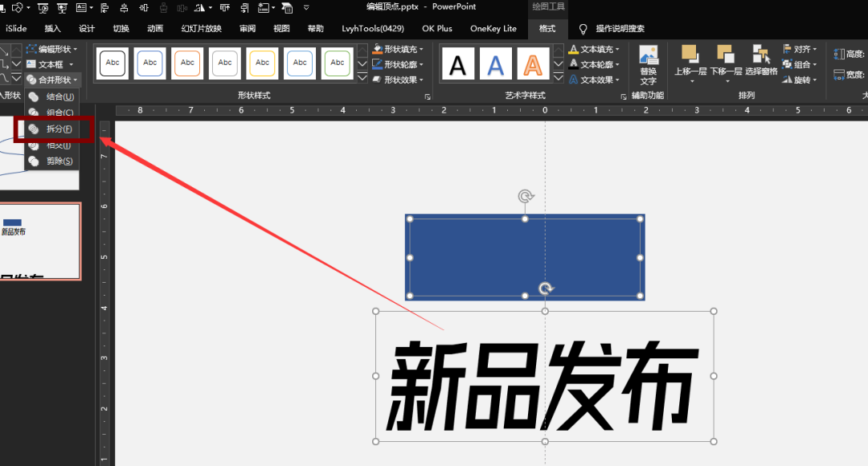Click the Edit Shape (编辑形状) button
Viewport: 868px width, 466px height.
point(52,49)
